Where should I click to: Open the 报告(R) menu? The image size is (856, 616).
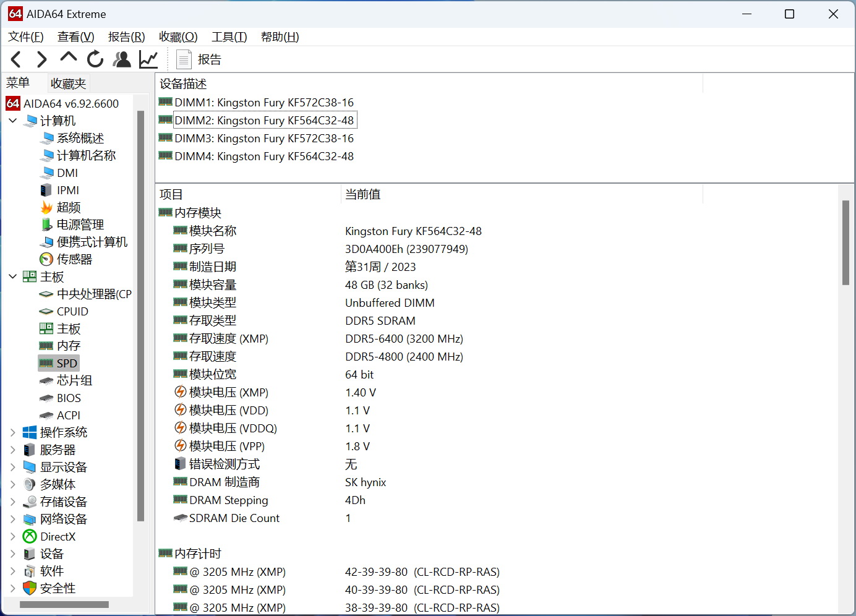click(x=126, y=37)
